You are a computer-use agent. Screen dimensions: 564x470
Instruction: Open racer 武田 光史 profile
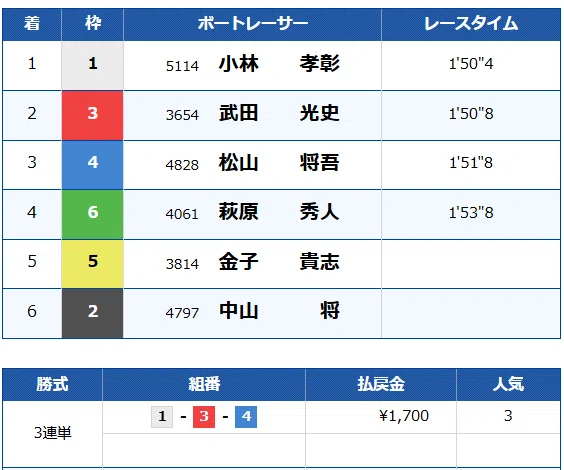[x=279, y=113]
